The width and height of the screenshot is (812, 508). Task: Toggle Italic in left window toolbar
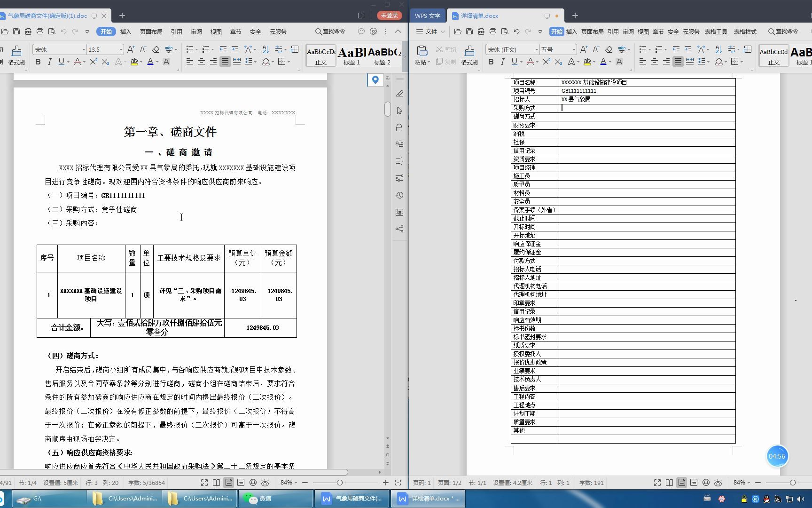(x=49, y=62)
